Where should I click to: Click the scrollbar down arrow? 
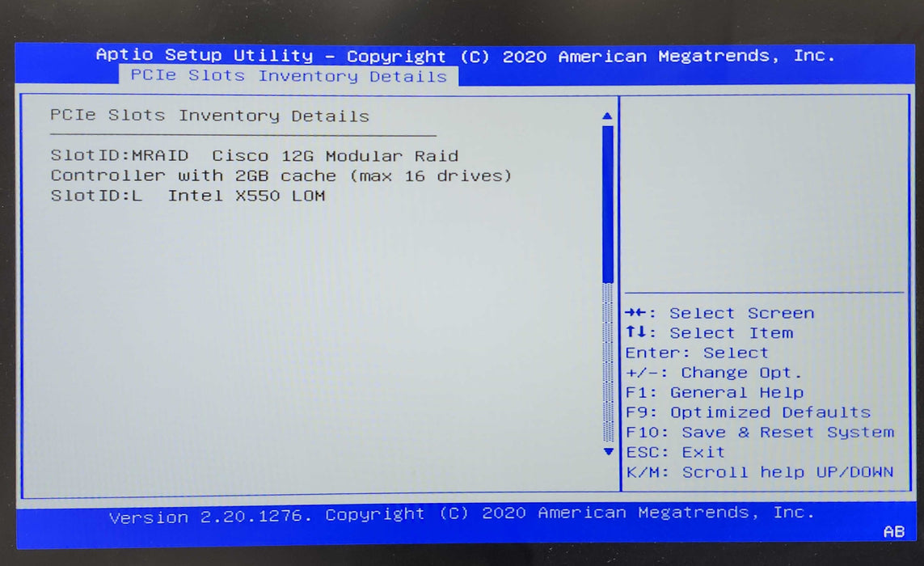607,452
